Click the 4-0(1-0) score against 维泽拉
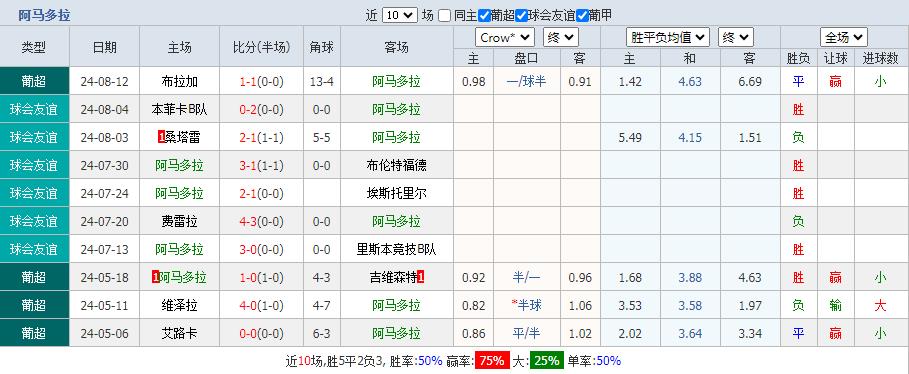Viewport: 909px width, 374px height. point(261,305)
